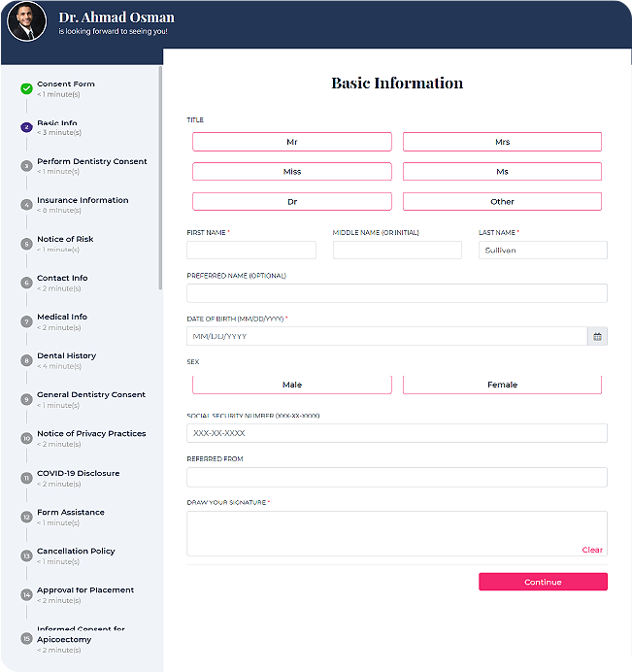632x672 pixels.
Task: Click the step 7 Medical Info circle icon
Action: coord(26,321)
